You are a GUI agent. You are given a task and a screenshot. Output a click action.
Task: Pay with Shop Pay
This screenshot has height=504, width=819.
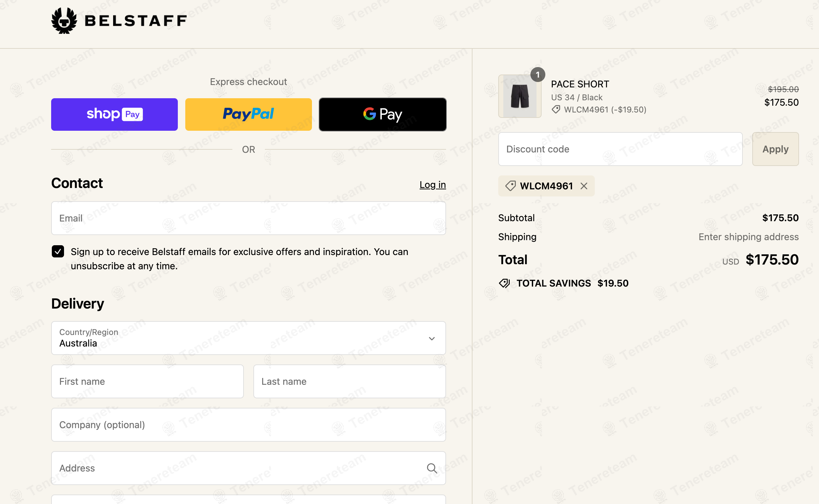pos(114,114)
